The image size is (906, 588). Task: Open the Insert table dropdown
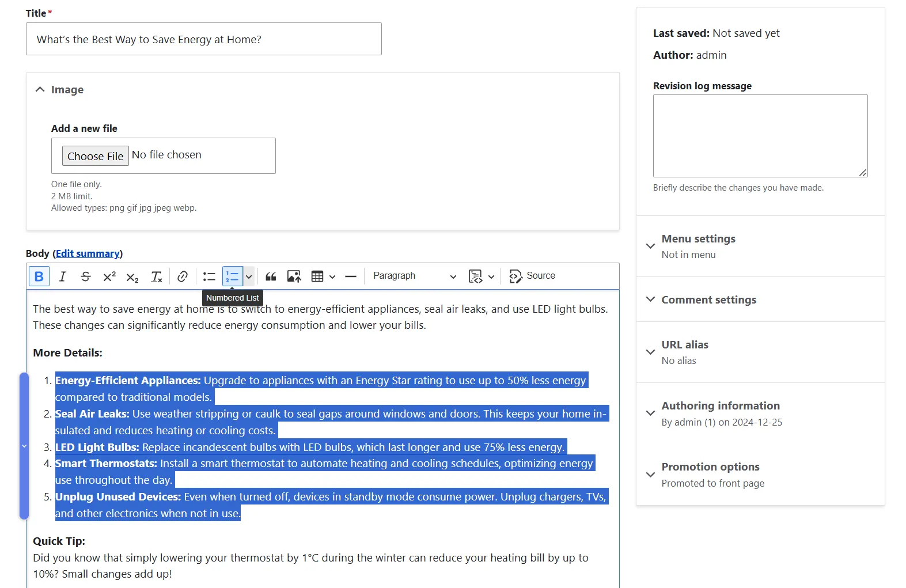pyautogui.click(x=323, y=276)
